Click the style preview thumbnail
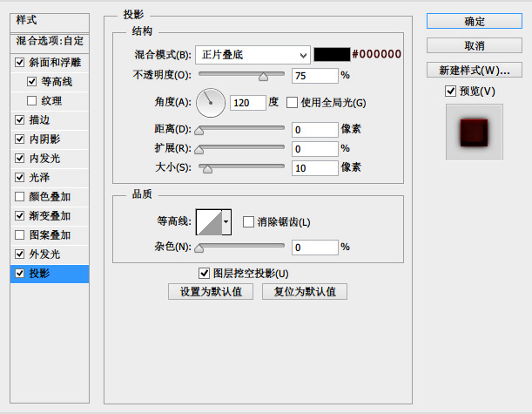 coord(475,132)
